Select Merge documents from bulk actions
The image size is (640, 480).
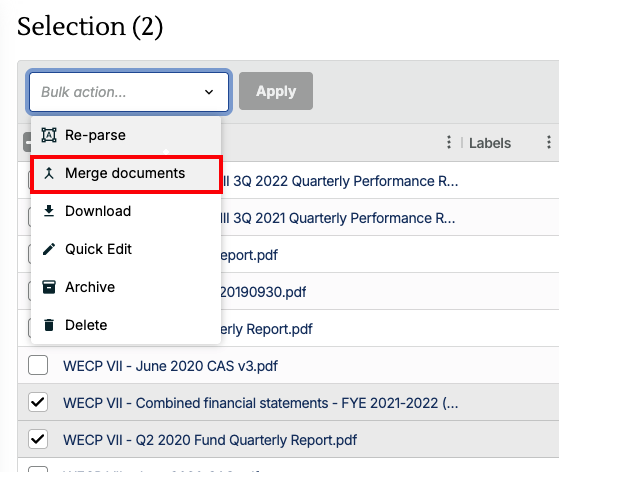126,173
